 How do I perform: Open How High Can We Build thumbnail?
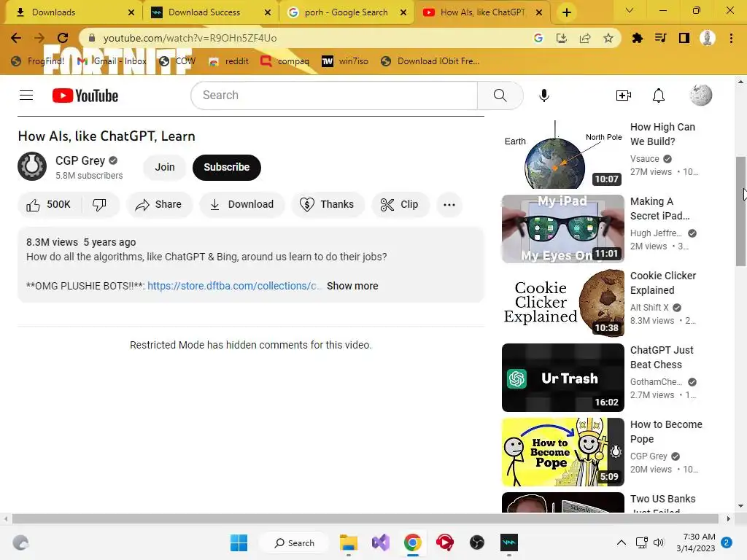click(x=562, y=155)
